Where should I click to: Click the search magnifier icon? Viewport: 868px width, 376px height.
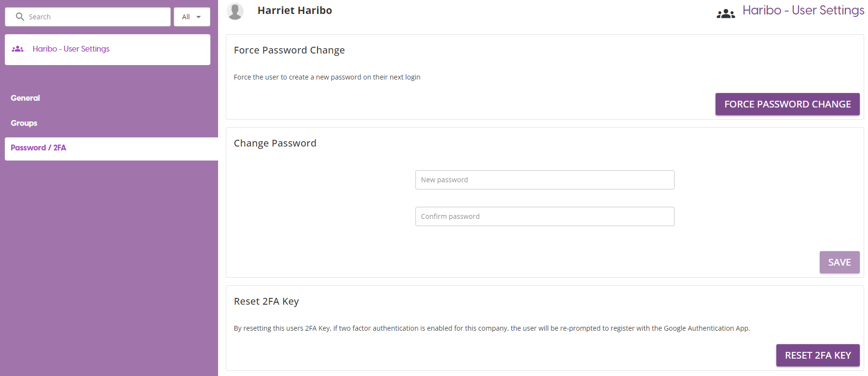[20, 17]
